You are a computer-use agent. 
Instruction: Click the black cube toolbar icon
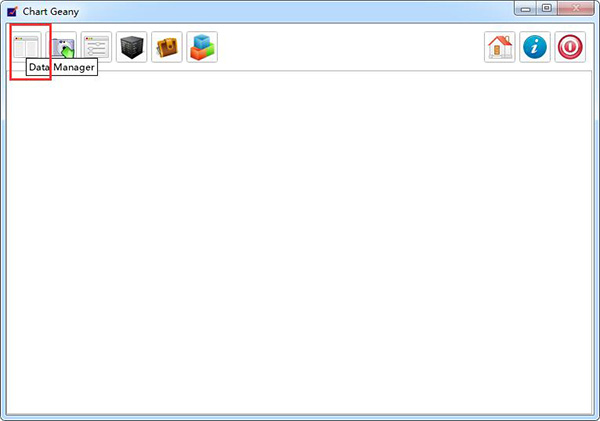click(x=132, y=47)
